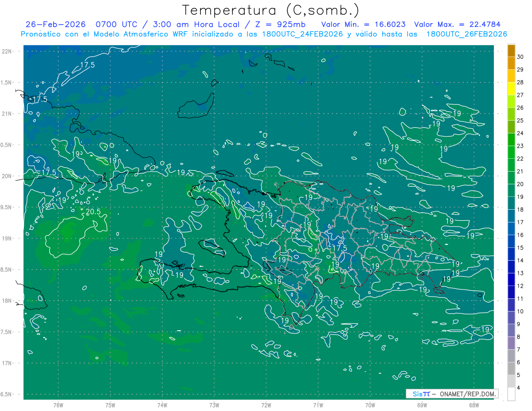Click the 26 label on the color scale

click(520, 108)
